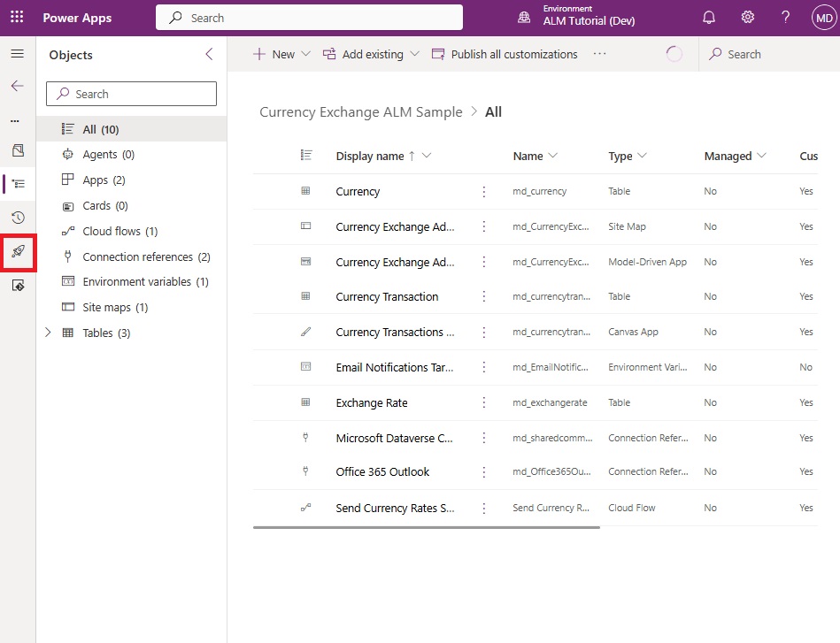Open the Pipelines rocket icon

coord(19,252)
